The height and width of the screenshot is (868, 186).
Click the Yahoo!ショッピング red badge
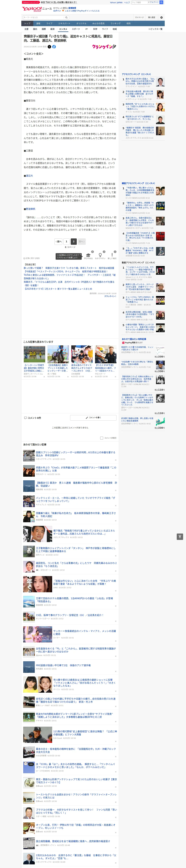pos(31,2)
